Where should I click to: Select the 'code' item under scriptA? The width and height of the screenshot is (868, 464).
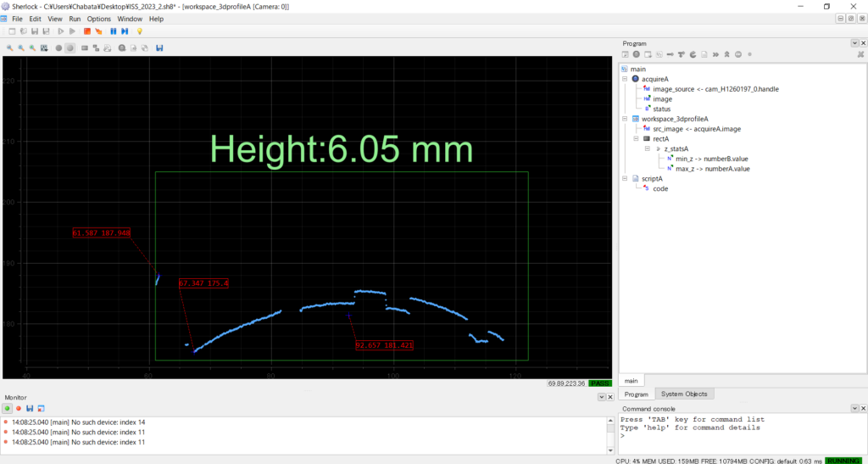[660, 189]
